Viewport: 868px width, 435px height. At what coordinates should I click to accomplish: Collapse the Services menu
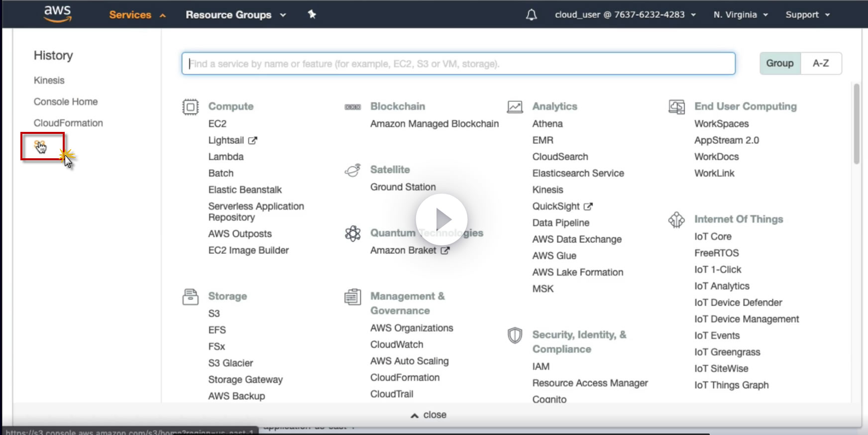tap(137, 15)
